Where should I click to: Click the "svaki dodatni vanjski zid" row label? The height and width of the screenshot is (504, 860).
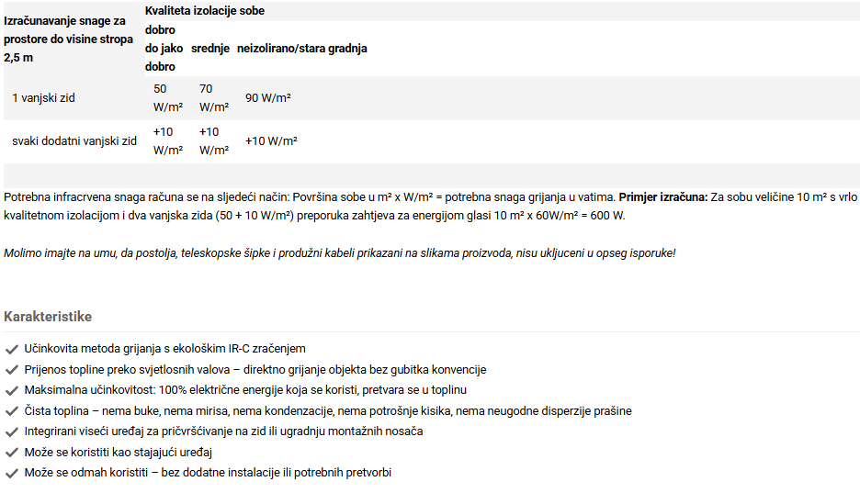[x=74, y=141]
